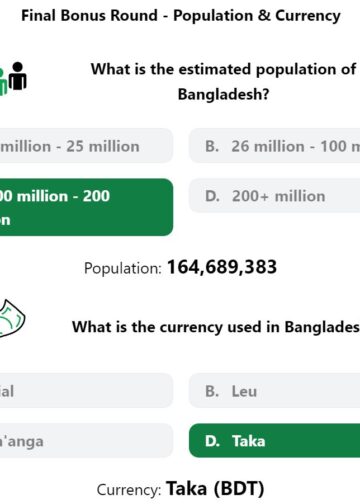This screenshot has height=504, width=360.
Task: Click the 'Currency:' label
Action: [x=129, y=490]
